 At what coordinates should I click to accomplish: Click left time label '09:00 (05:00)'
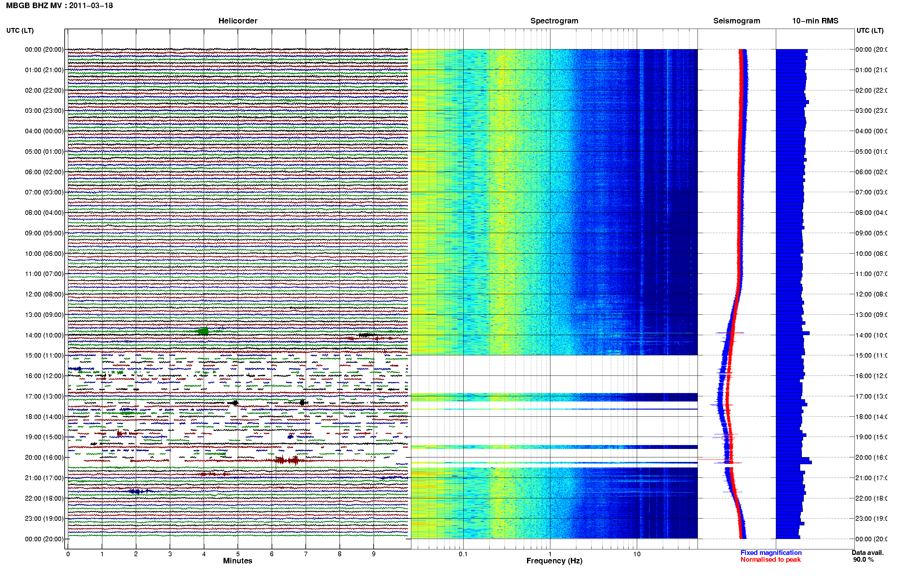coord(44,233)
